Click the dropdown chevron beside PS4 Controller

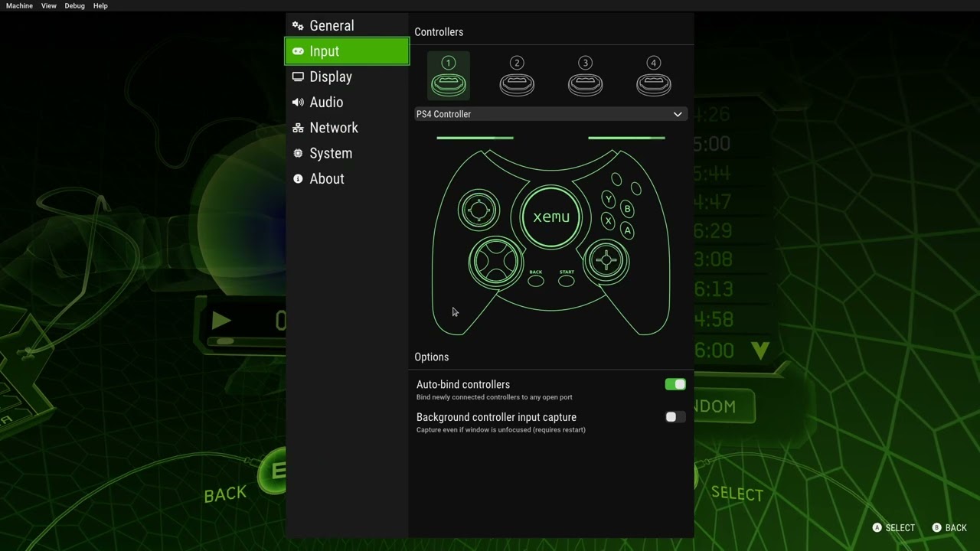coord(678,114)
